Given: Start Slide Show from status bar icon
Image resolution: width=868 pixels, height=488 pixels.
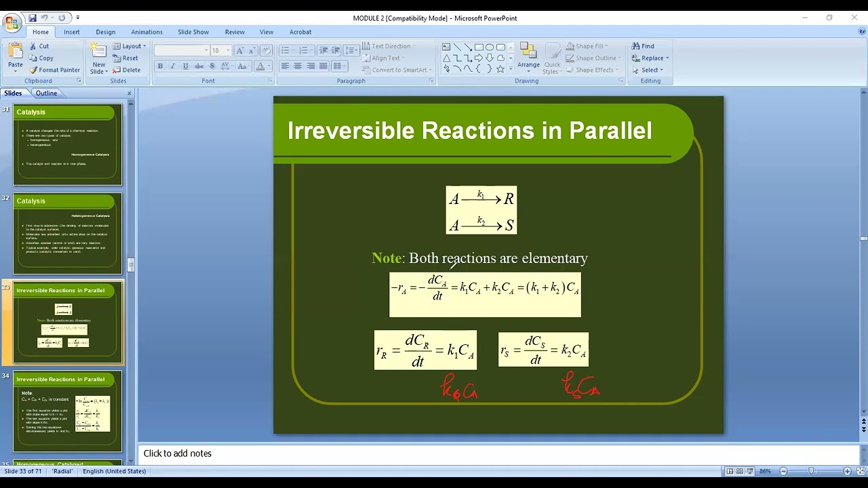Looking at the screenshot, I should [750, 471].
